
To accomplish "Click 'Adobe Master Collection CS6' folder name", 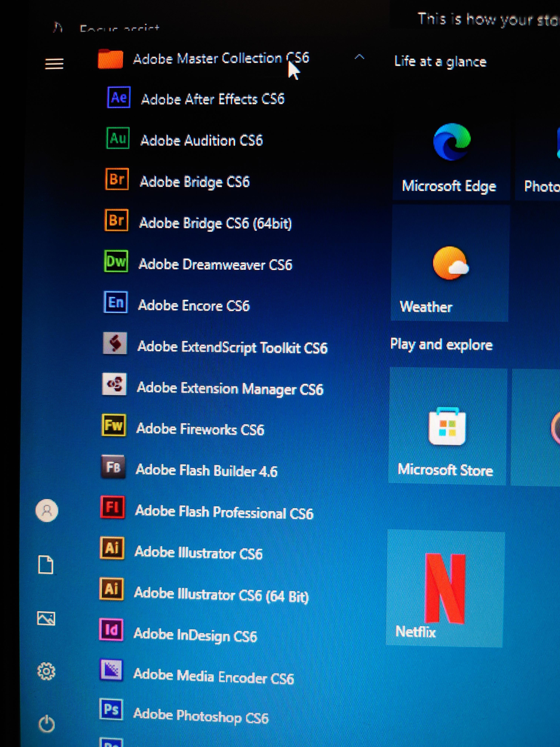I will point(221,58).
